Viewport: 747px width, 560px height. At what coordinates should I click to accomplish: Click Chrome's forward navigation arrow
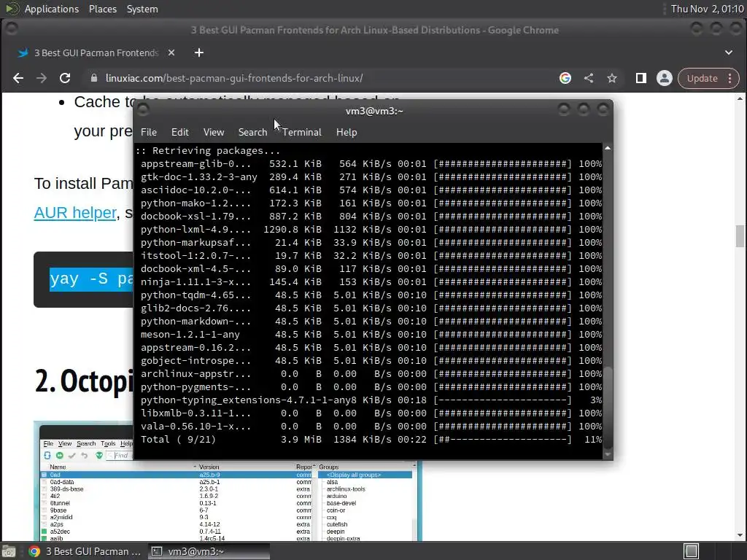point(42,78)
